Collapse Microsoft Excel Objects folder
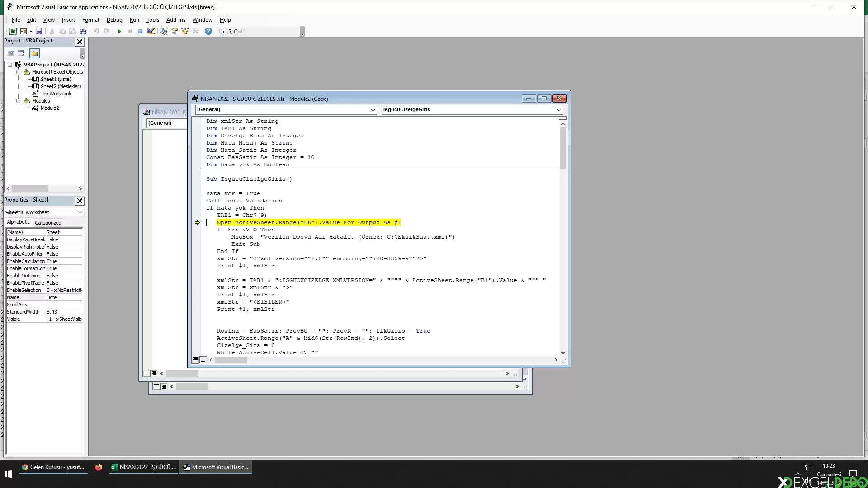This screenshot has width=868, height=488. (x=18, y=72)
